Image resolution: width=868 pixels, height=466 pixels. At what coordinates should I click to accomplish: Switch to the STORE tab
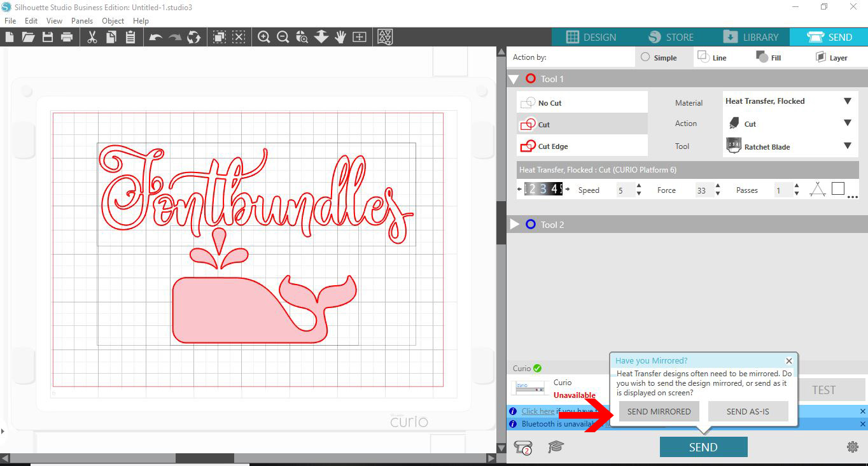click(x=671, y=37)
